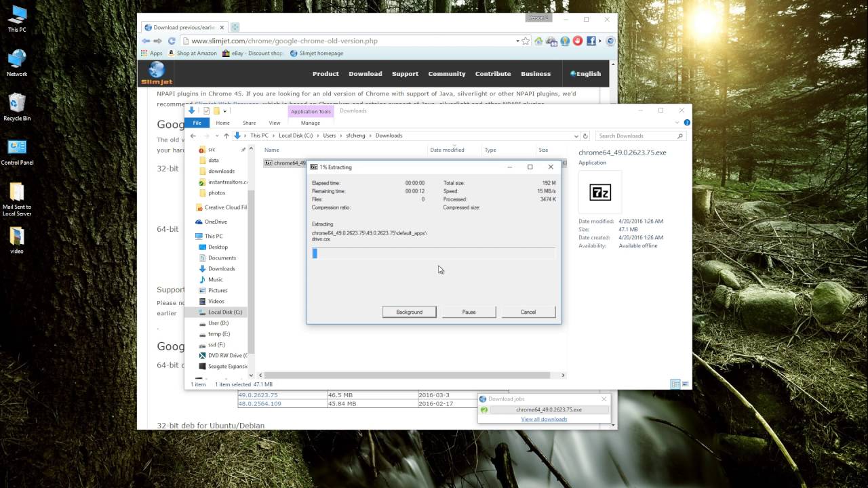The height and width of the screenshot is (488, 868).
Task: Click the Facebook toolbar icon
Action: coord(591,41)
